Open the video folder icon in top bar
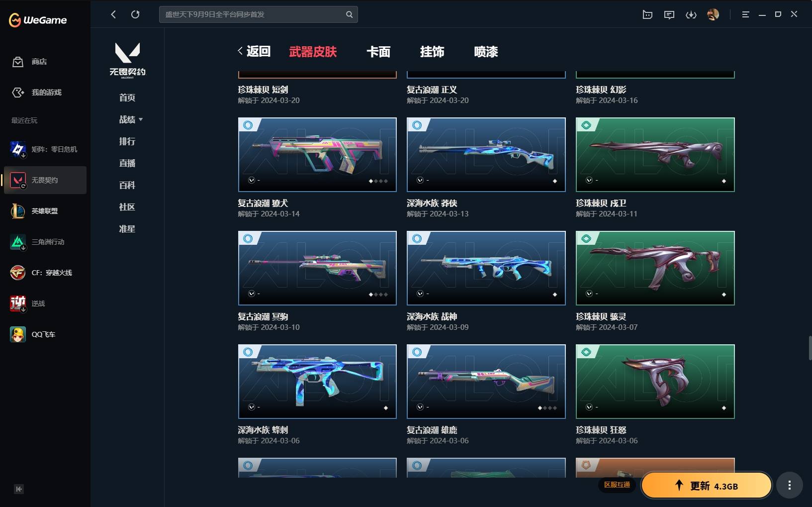The height and width of the screenshot is (507, 812). 647,14
